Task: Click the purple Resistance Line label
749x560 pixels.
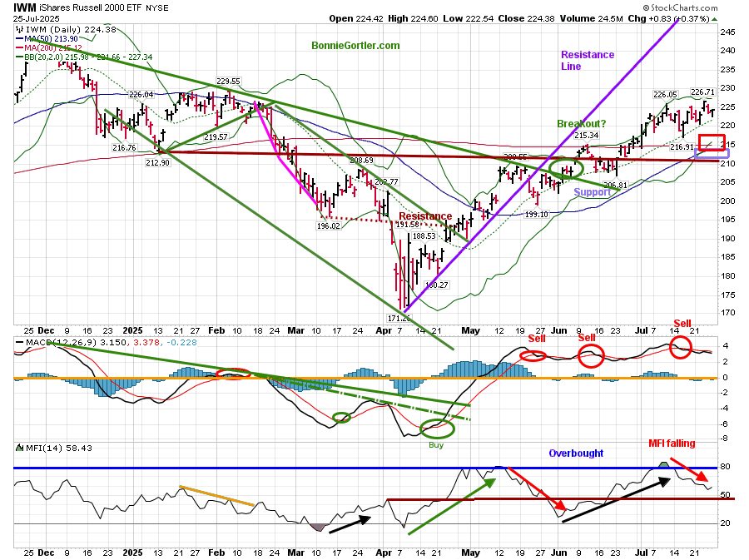Action: (587, 61)
